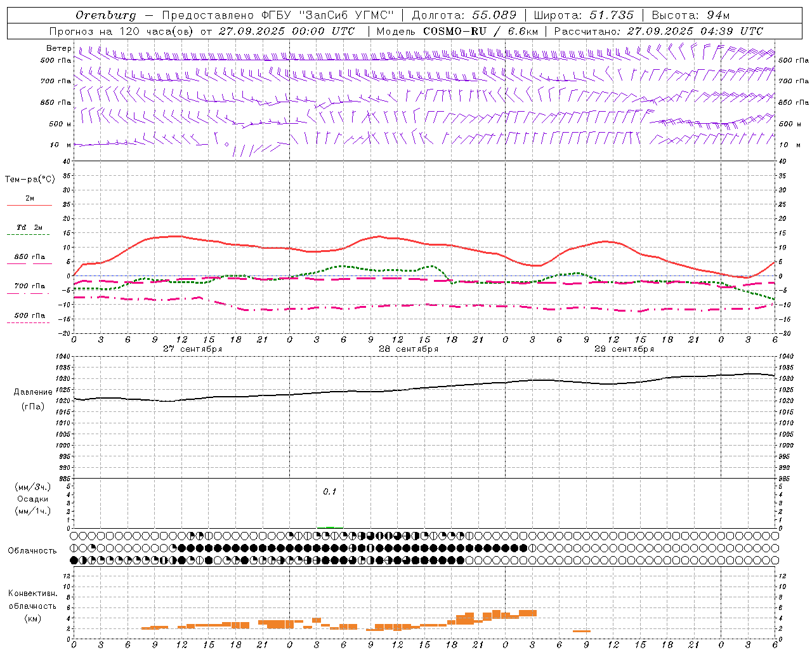Click the 'Осадки' precipitation label
The image size is (812, 650).
(33, 499)
